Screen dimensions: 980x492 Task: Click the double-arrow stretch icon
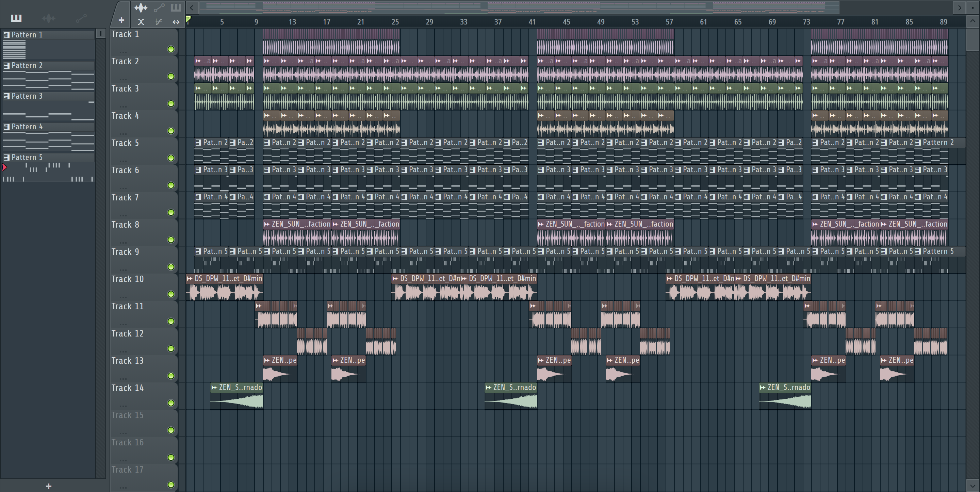[x=176, y=22]
